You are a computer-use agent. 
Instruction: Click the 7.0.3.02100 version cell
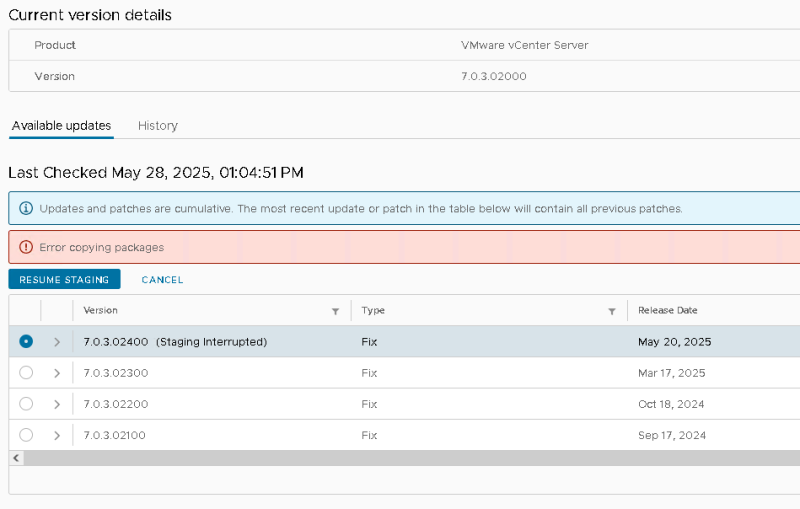115,435
